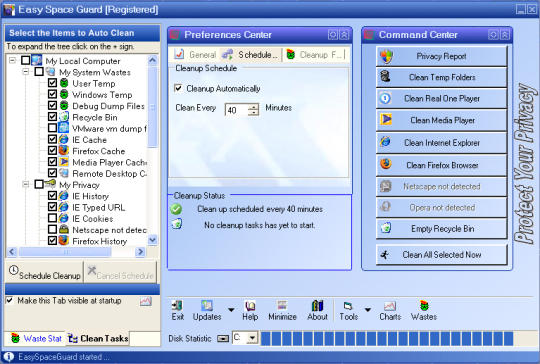The image size is (540, 364).
Task: Click the Clean Media Player icon
Action: (x=386, y=119)
